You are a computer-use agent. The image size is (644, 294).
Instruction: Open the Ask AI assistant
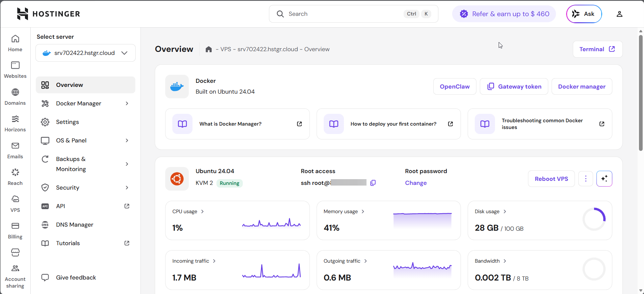coord(584,14)
